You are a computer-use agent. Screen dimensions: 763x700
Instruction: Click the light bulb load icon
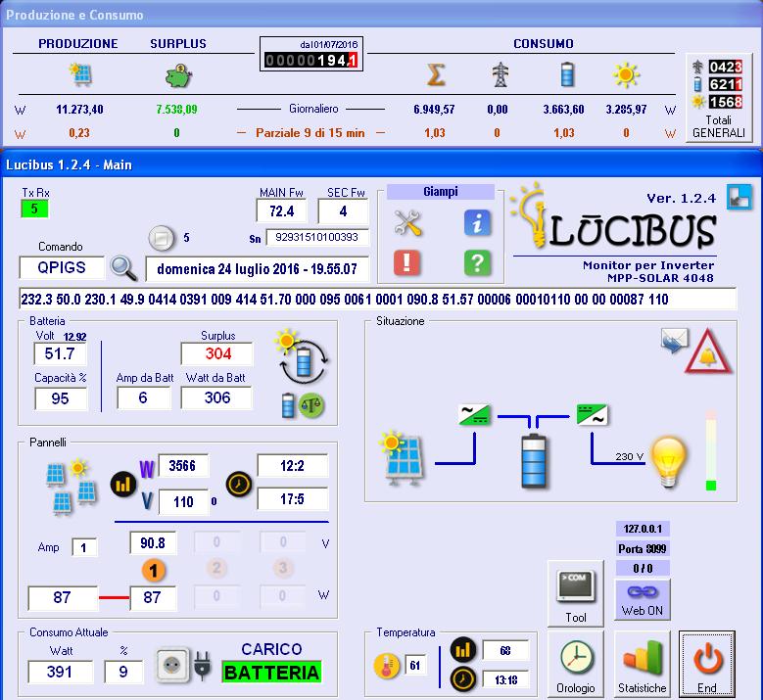(669, 462)
